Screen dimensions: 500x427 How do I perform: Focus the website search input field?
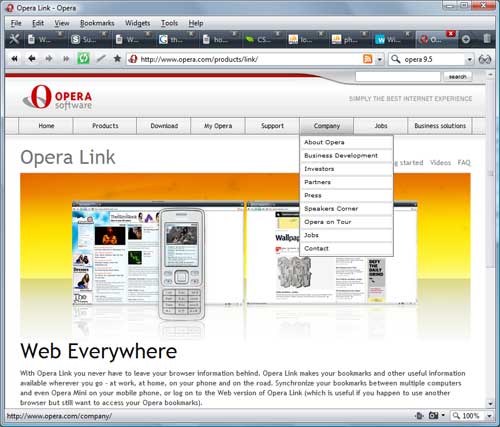(x=398, y=77)
